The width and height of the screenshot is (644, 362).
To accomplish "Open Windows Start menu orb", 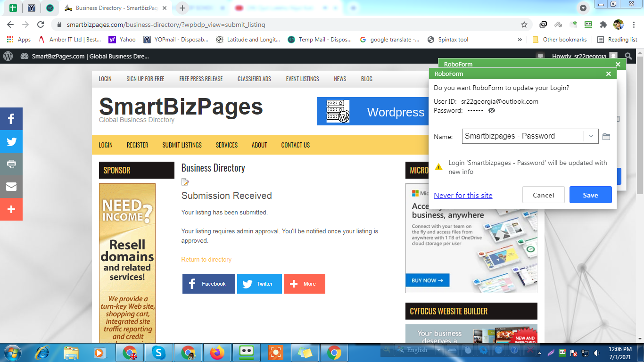I will pos(12,353).
